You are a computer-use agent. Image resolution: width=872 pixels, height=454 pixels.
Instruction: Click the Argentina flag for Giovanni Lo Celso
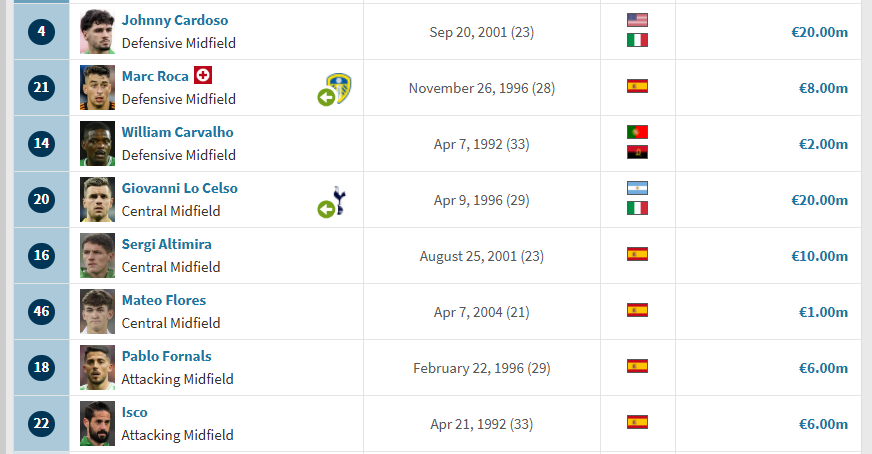click(x=637, y=188)
